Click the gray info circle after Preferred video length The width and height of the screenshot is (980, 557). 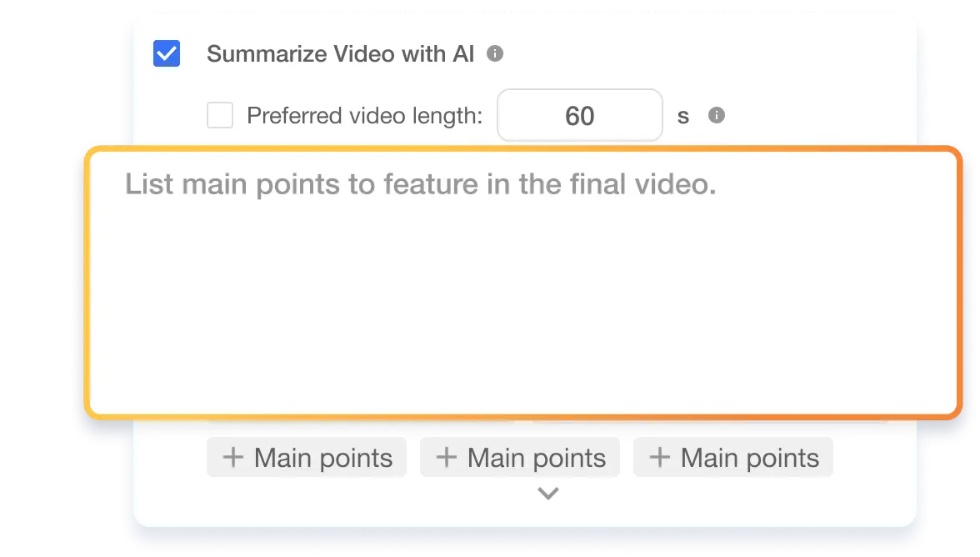[718, 115]
